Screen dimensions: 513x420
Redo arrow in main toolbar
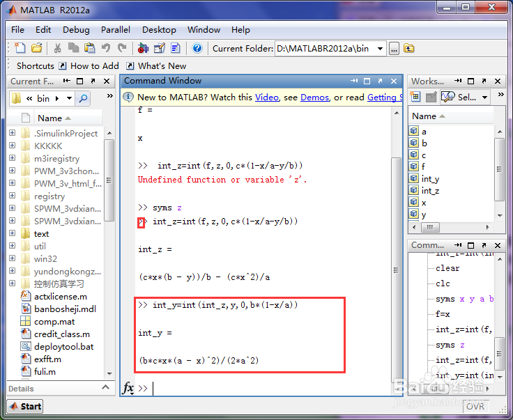[x=122, y=48]
